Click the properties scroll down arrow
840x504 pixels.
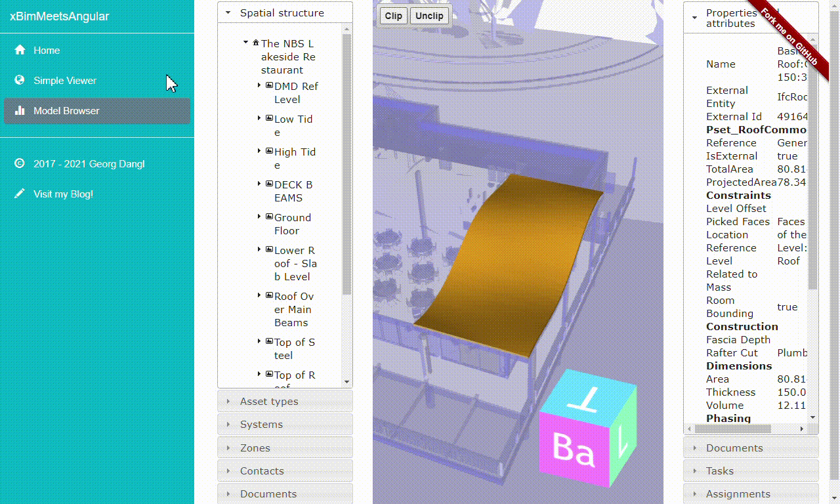click(813, 417)
